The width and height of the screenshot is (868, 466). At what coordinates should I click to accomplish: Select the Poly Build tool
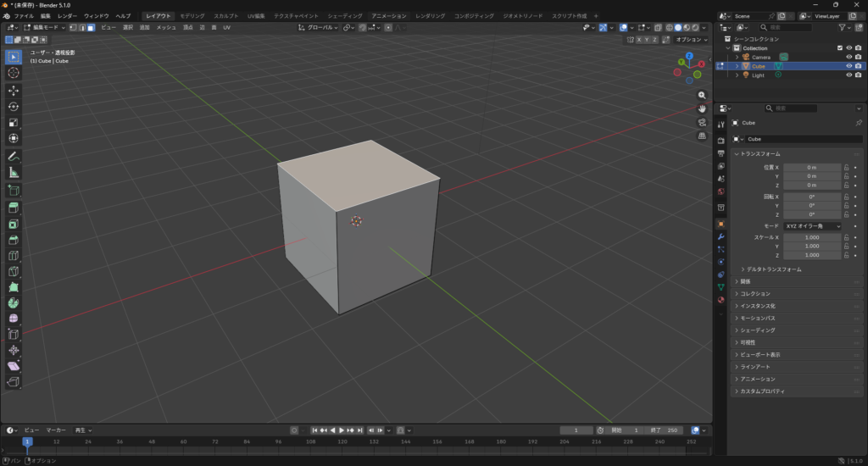[x=14, y=287]
